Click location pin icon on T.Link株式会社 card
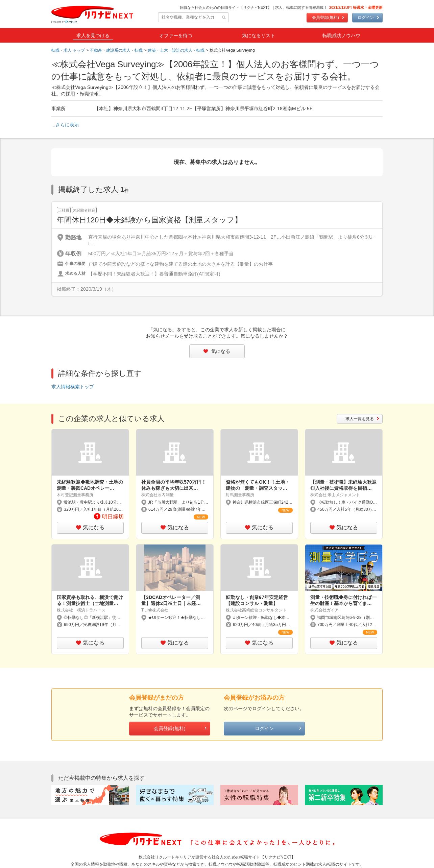Screen dimensions: 434x868 (x=144, y=618)
